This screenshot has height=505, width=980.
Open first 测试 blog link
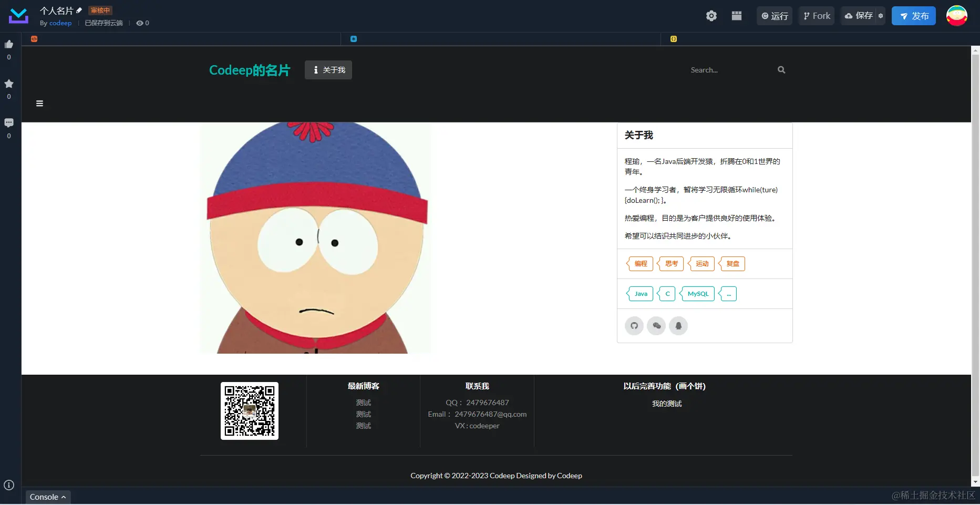(x=364, y=403)
